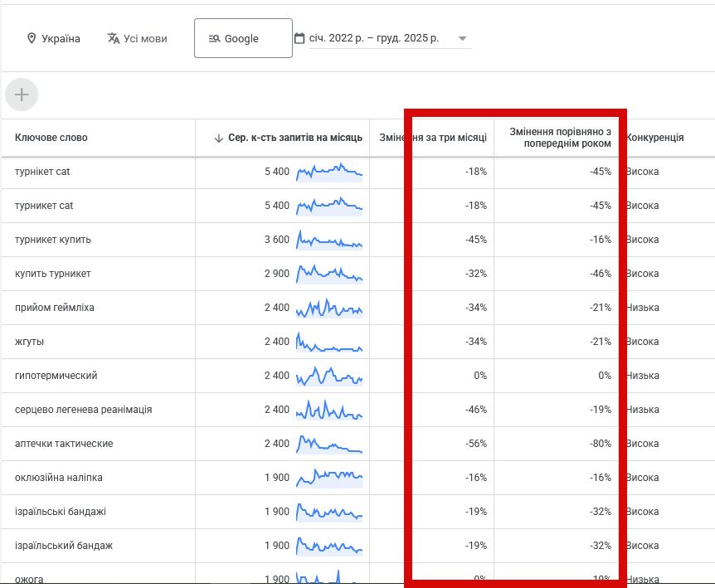Sort by Конкуренція column header
Screen dimensions: 715x588
click(x=655, y=138)
